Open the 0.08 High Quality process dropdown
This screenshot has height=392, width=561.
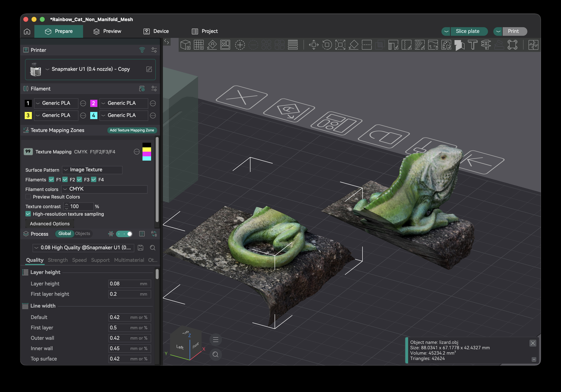[83, 248]
